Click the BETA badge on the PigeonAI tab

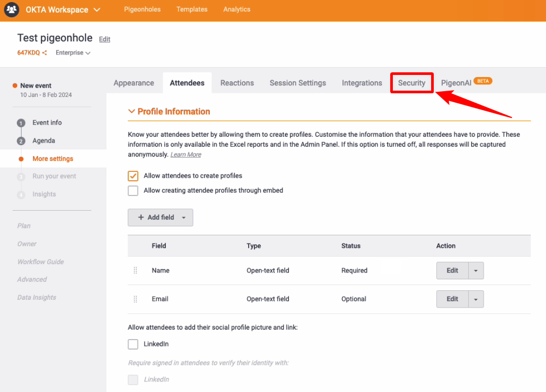coord(482,81)
